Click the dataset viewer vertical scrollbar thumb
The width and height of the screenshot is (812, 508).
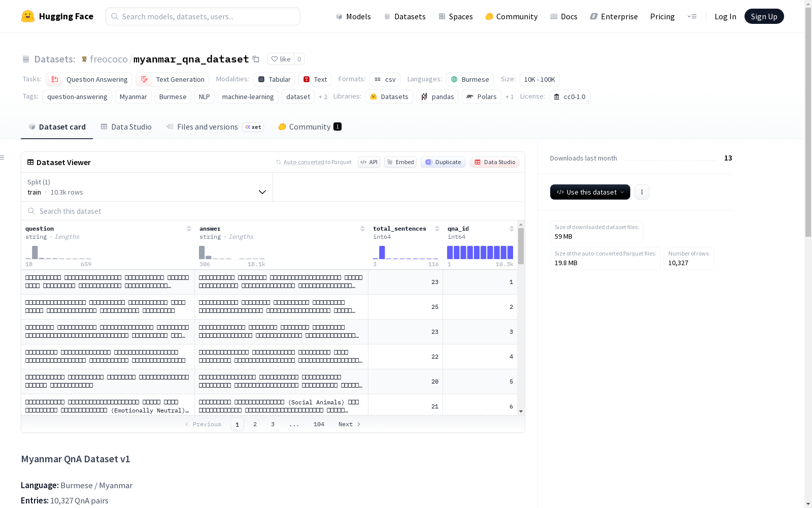(521, 246)
